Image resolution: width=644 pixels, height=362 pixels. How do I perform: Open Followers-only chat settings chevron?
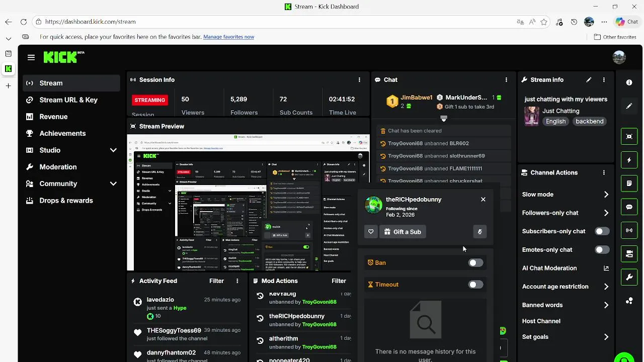point(606,213)
